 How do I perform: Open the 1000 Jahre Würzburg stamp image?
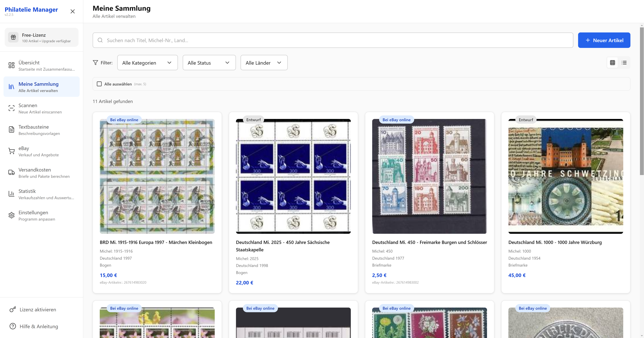566,176
